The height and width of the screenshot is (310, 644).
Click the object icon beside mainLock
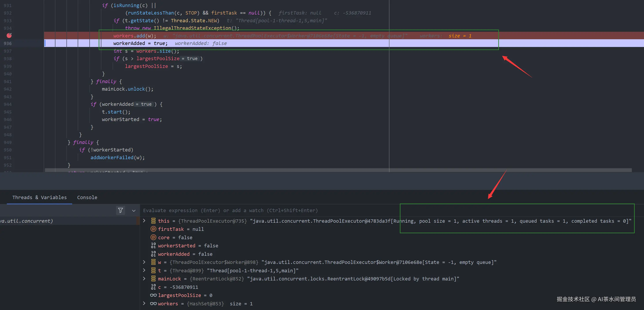pyautogui.click(x=153, y=278)
